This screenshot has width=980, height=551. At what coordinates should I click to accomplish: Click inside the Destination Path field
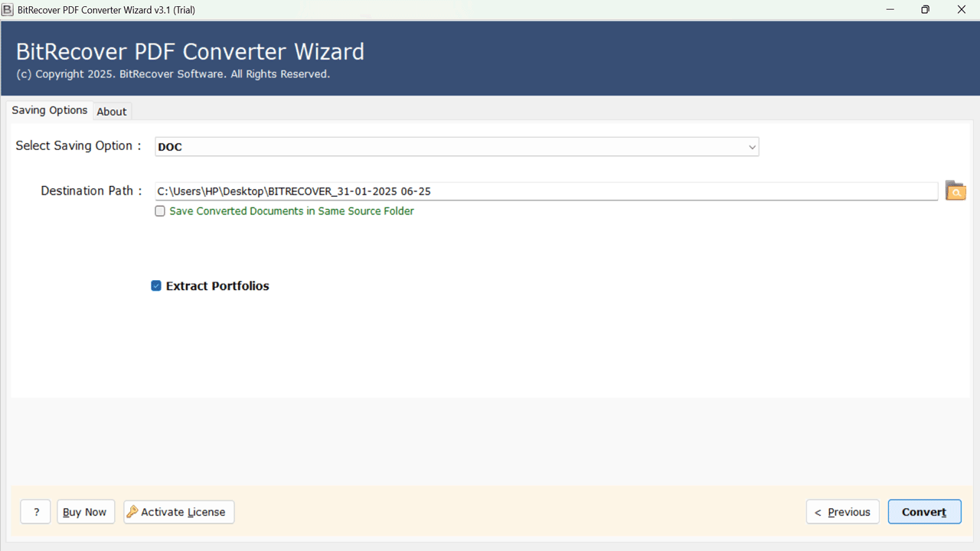click(547, 191)
